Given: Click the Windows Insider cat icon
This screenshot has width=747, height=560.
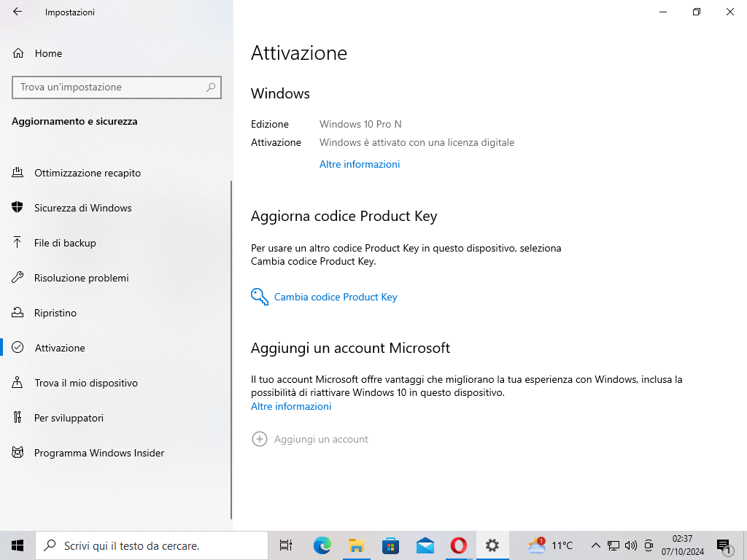Looking at the screenshot, I should coord(18,452).
